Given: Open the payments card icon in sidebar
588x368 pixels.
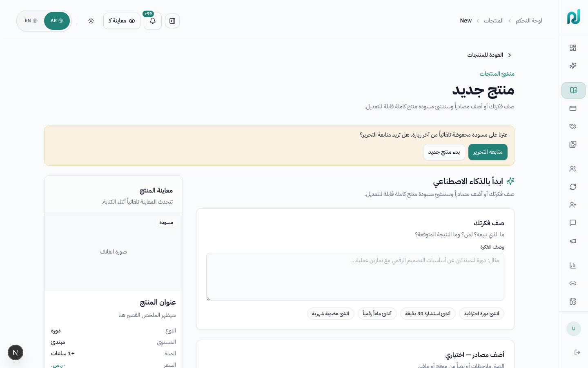Looking at the screenshot, I should point(573,108).
